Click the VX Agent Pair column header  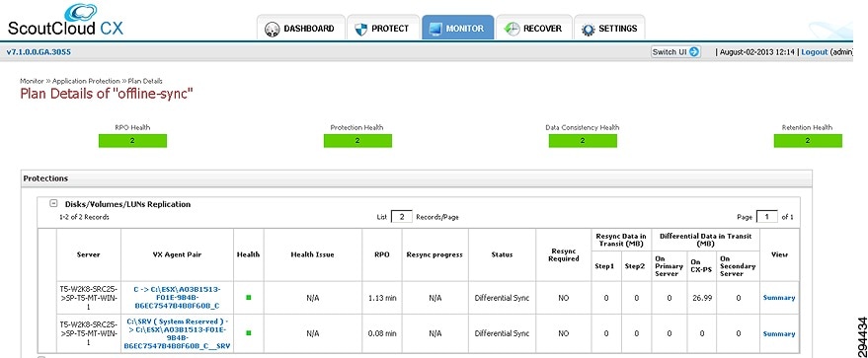[177, 254]
